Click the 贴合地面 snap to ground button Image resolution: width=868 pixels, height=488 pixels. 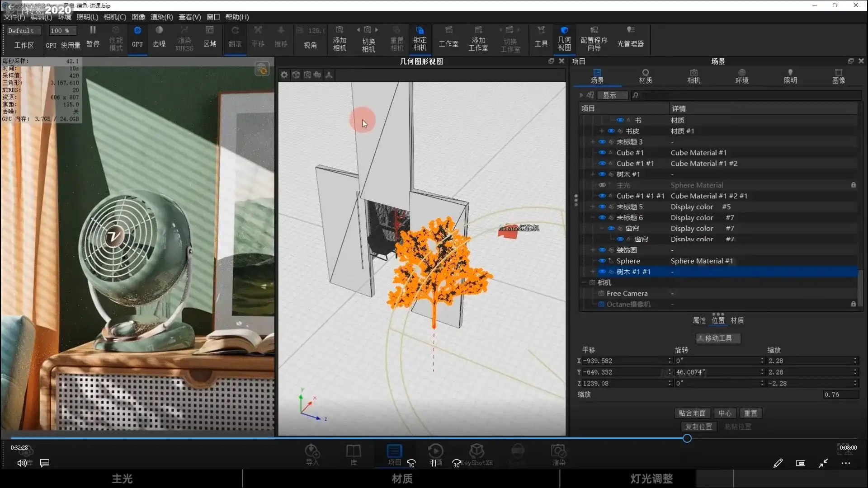(x=692, y=413)
